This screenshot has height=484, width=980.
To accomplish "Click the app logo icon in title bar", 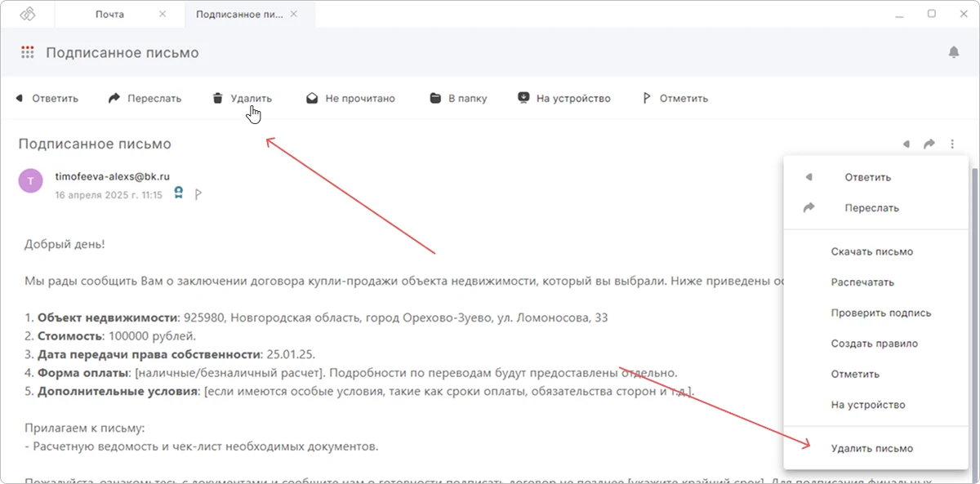I will (28, 14).
